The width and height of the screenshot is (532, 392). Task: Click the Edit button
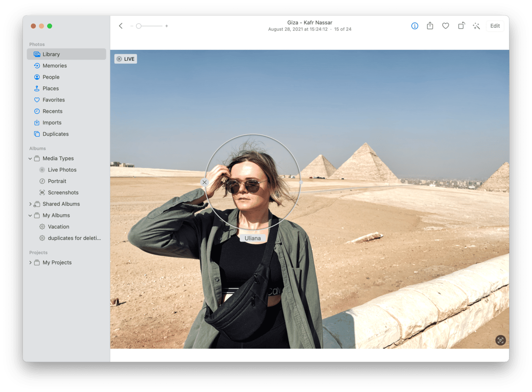[495, 26]
